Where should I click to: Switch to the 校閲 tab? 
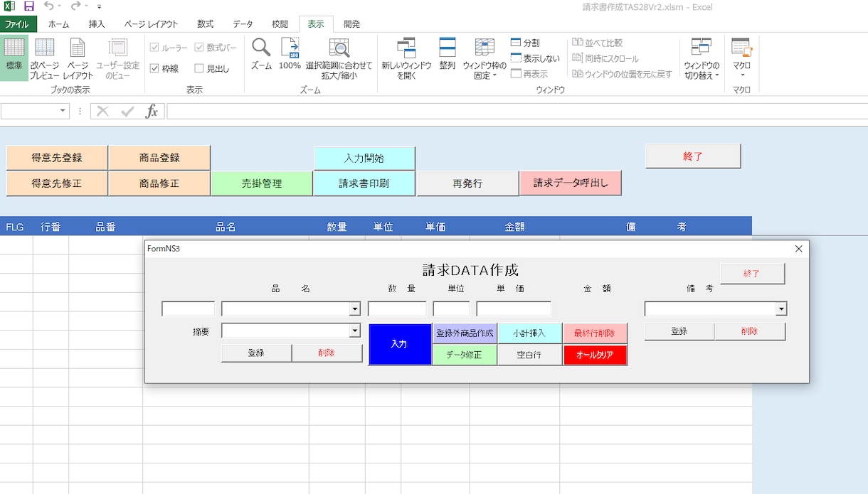pyautogui.click(x=280, y=24)
